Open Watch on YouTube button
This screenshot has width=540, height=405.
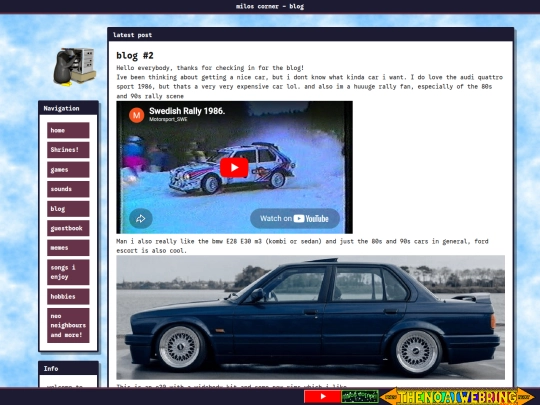tap(295, 218)
